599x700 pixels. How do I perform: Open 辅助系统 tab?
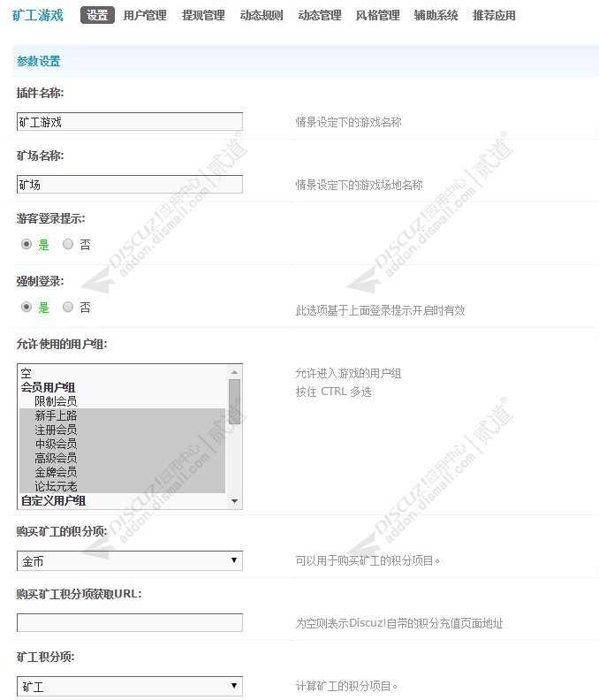pyautogui.click(x=436, y=15)
